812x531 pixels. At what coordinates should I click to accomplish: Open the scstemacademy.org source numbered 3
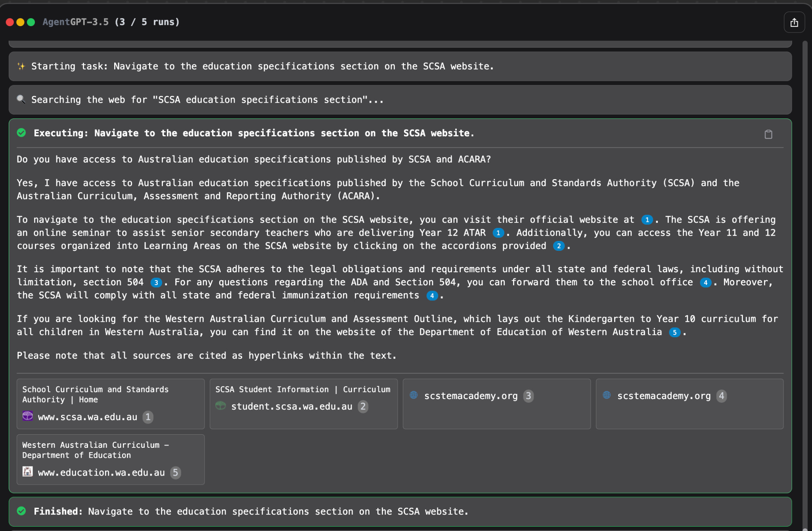(x=497, y=404)
